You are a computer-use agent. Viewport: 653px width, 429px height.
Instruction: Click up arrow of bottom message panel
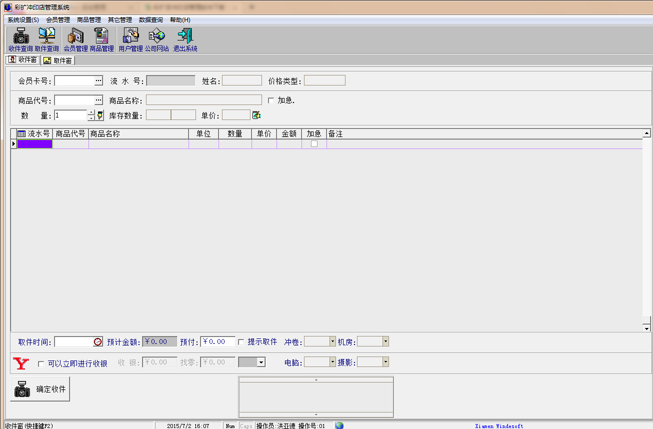[316, 379]
